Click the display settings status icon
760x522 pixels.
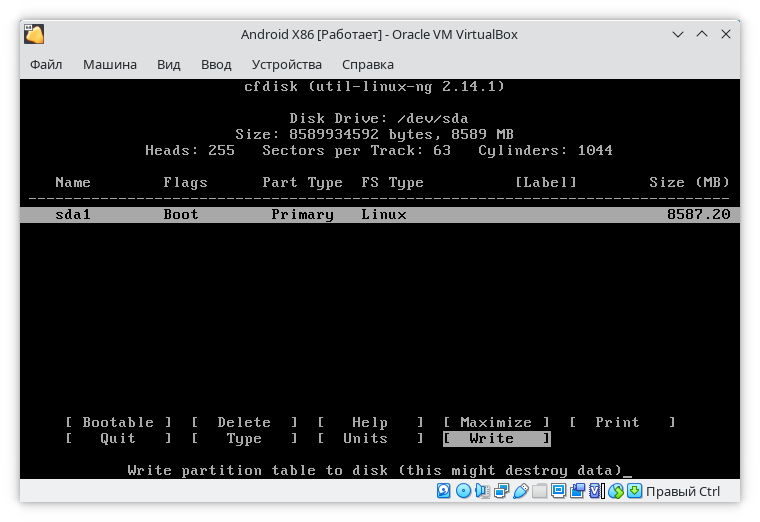coord(560,491)
